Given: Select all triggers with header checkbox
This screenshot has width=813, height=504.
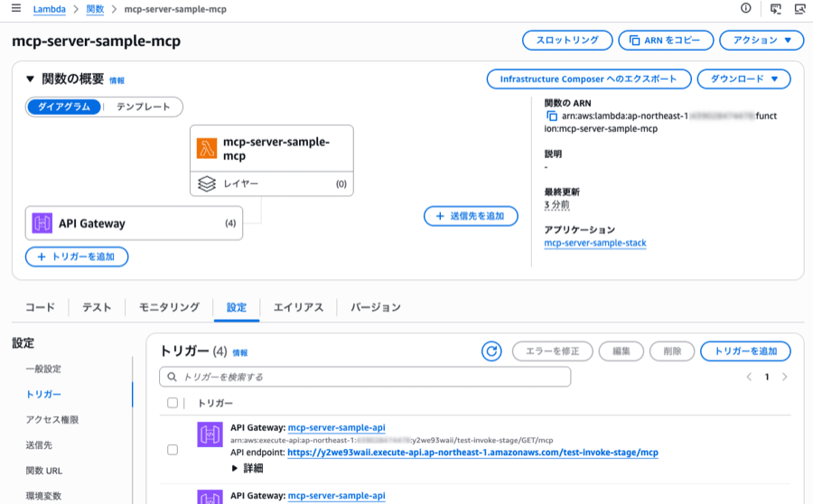Looking at the screenshot, I should [173, 403].
